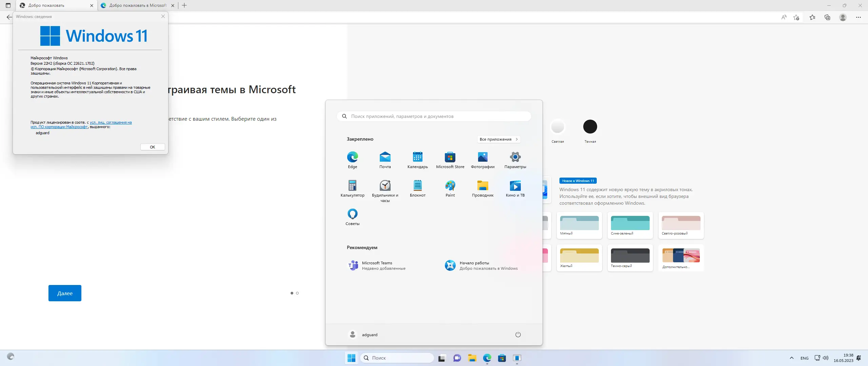
Task: Expand All apps (Все приложения) list
Action: [x=498, y=139]
